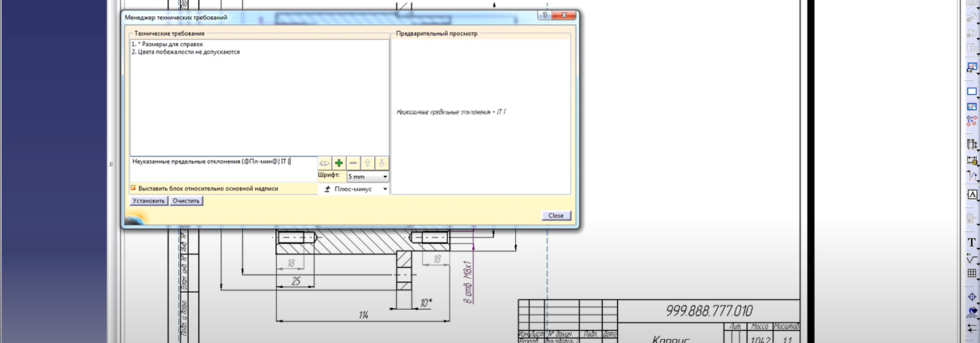Image resolution: width=980 pixels, height=343 pixels.
Task: Click in the requirement text input field
Action: [x=219, y=161]
